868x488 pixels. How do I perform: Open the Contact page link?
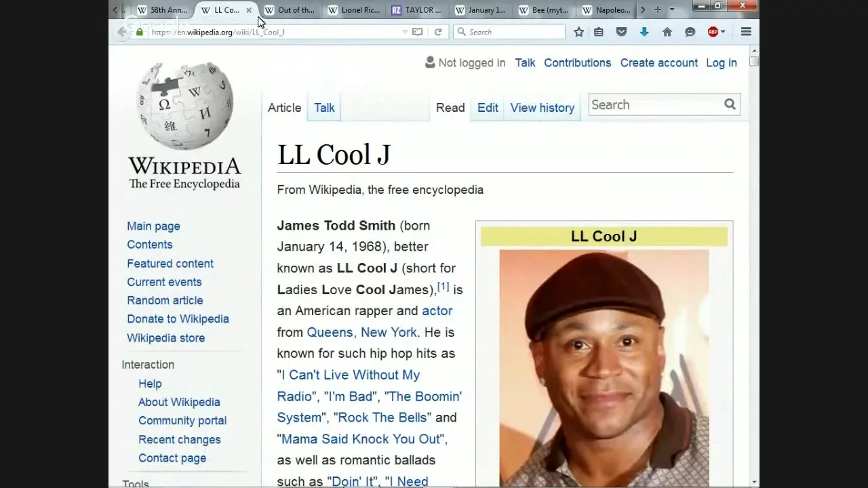point(172,458)
